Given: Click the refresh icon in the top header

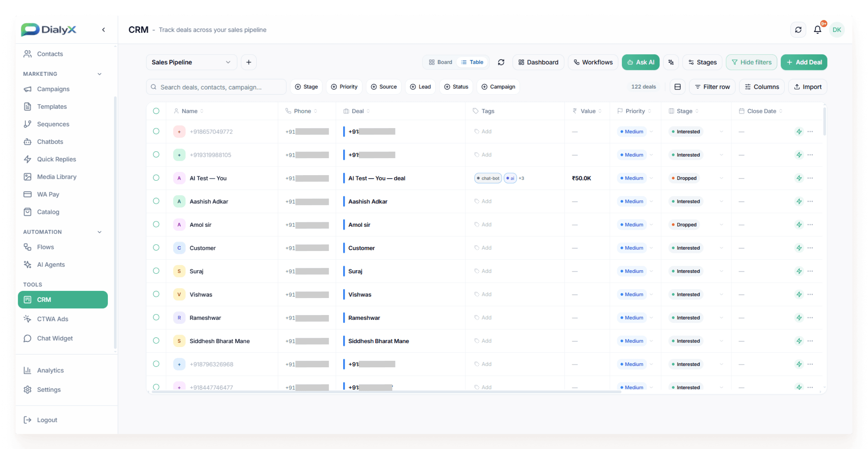Looking at the screenshot, I should [798, 30].
